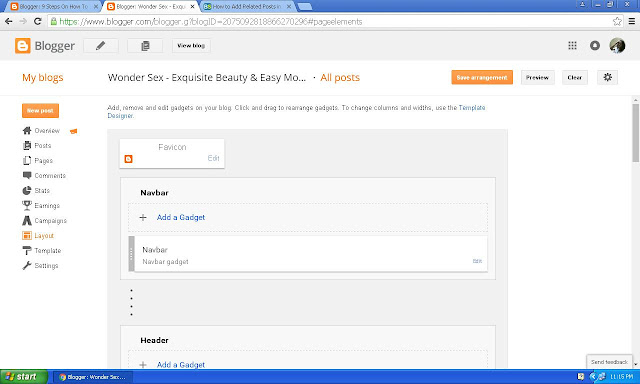Screen dimensions: 640x384
Task: Click the taskbar clock
Action: click(622, 377)
